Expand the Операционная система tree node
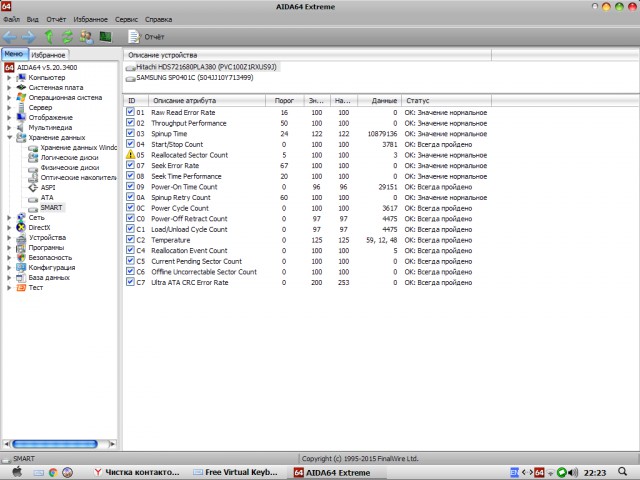 coord(9,98)
